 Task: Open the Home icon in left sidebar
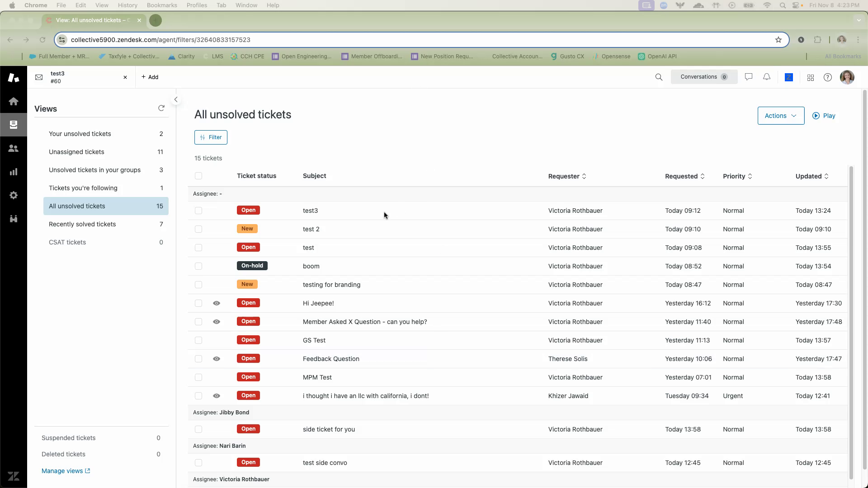click(14, 101)
